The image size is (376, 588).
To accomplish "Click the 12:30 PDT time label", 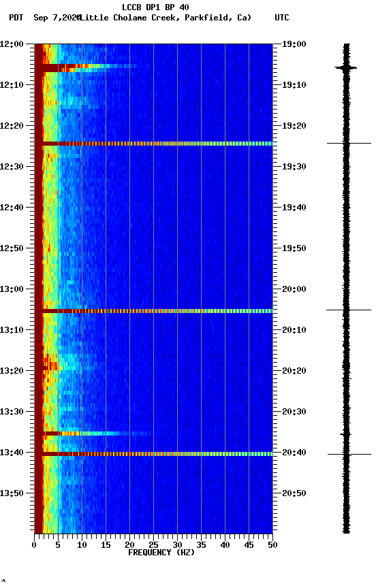I will (x=12, y=167).
